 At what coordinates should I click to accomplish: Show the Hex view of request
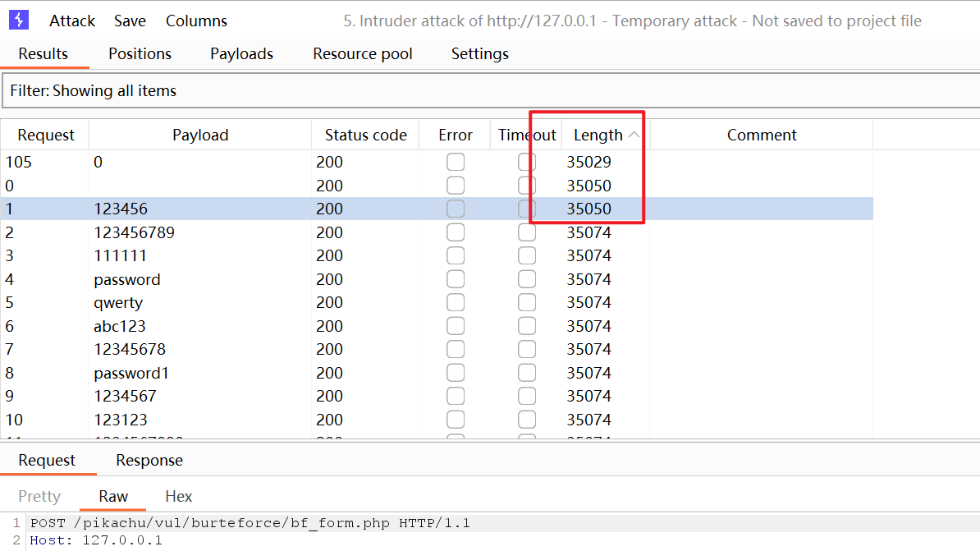[x=178, y=497]
